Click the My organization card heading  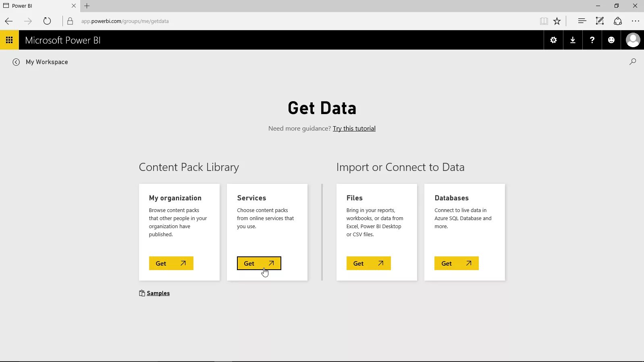tap(175, 198)
